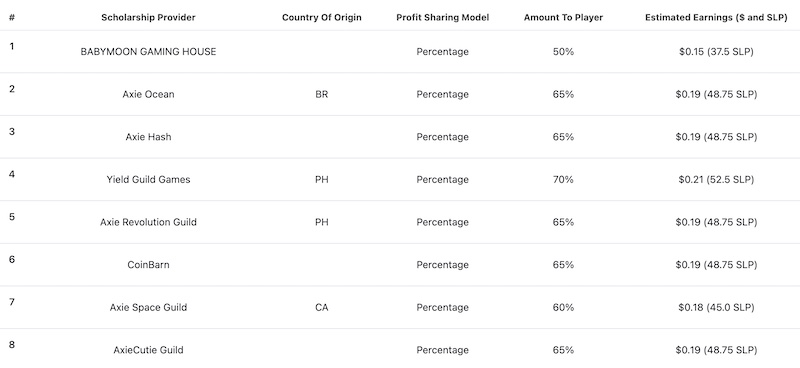Viewport: 800px width, 368px height.
Task: Sort by the Scholarship Provider column header
Action: pyautogui.click(x=148, y=17)
